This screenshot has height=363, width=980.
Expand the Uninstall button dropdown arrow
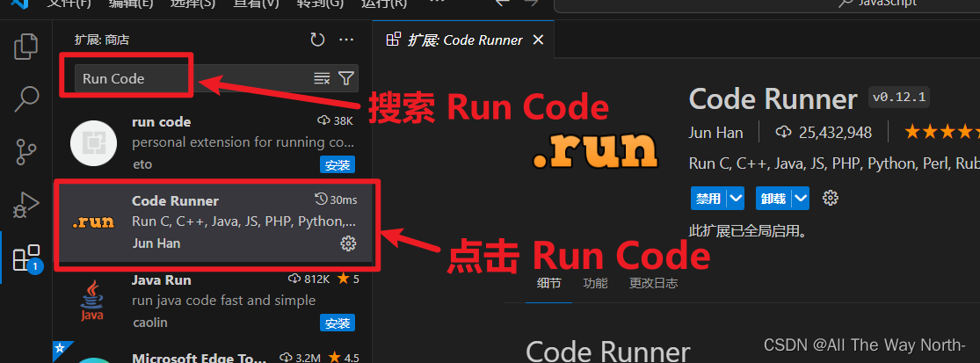[x=801, y=199]
